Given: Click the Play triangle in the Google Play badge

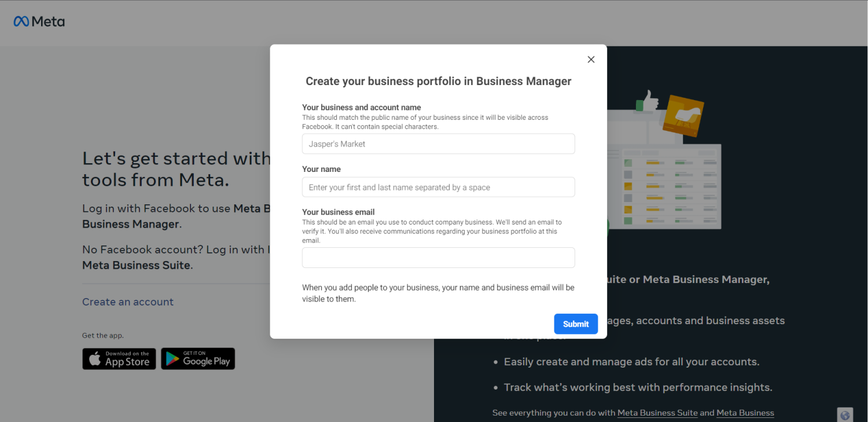Looking at the screenshot, I should coord(172,358).
